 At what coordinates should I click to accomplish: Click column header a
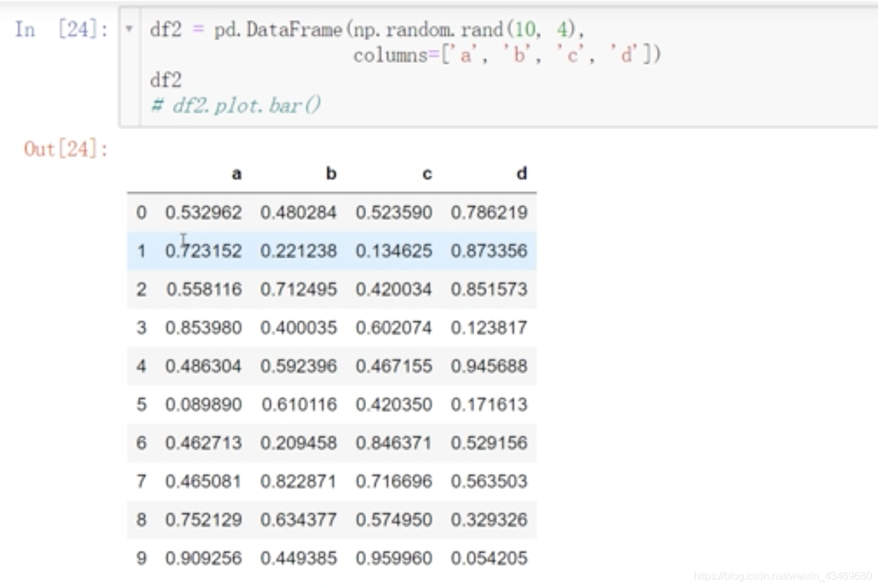pos(237,174)
